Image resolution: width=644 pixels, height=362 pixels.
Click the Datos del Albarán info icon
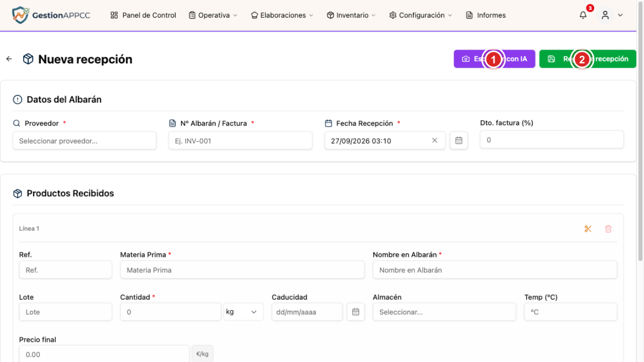tap(18, 100)
